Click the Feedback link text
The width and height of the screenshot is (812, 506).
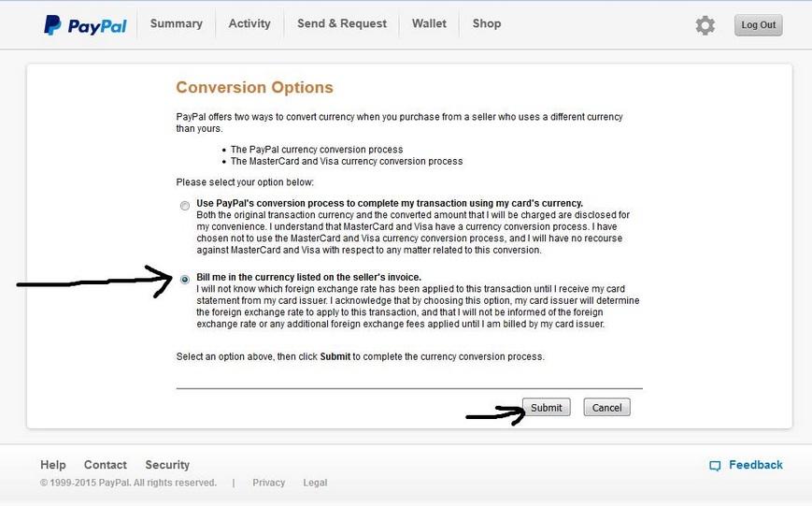pyautogui.click(x=756, y=465)
